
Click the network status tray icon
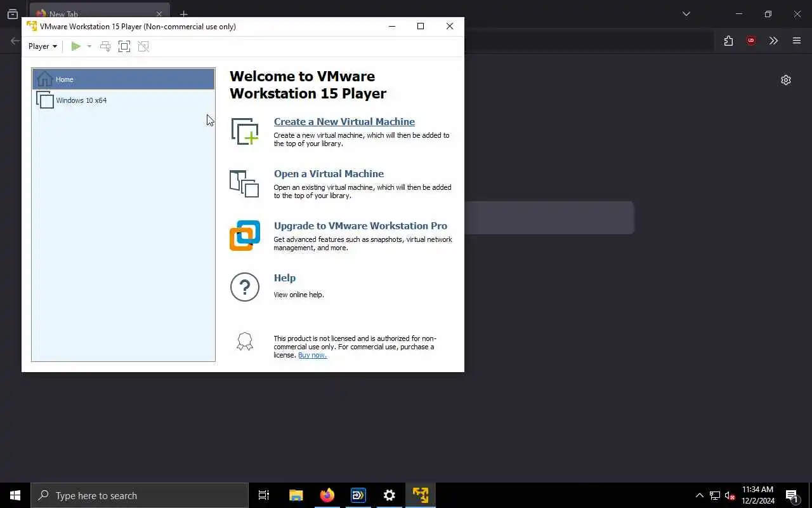click(715, 495)
